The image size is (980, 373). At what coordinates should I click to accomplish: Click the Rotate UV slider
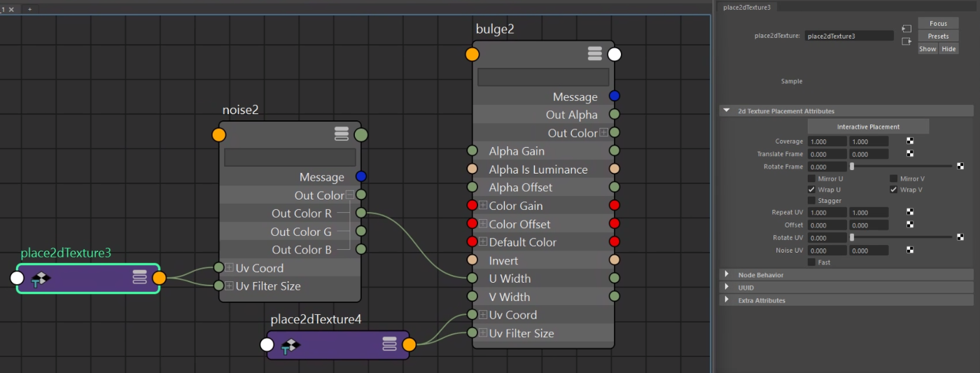tap(902, 238)
